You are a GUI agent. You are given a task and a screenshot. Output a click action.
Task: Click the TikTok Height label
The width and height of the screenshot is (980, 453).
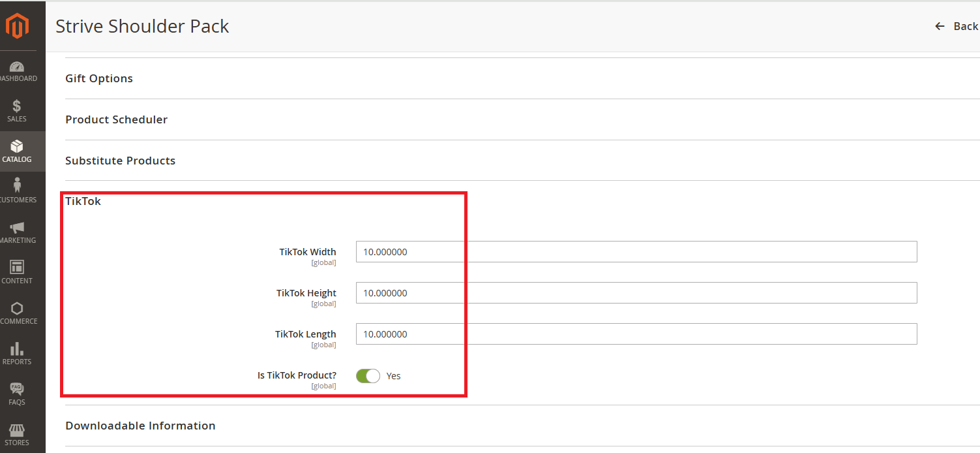[x=306, y=293]
